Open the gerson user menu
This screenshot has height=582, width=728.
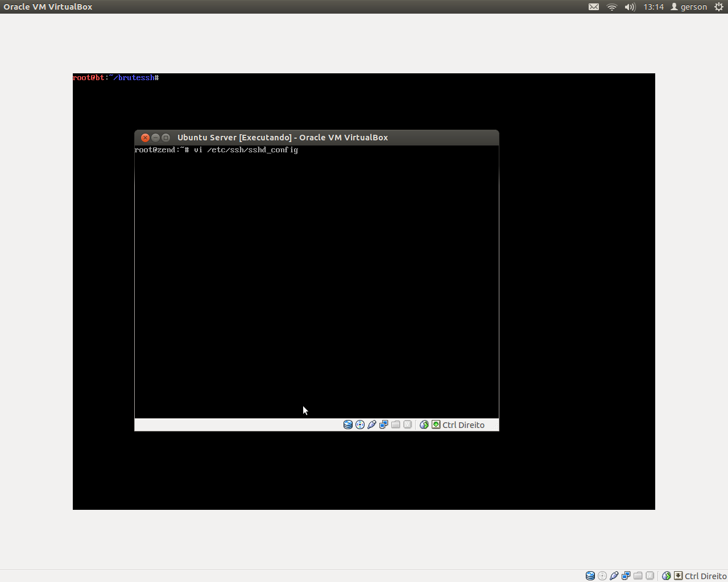click(x=689, y=7)
